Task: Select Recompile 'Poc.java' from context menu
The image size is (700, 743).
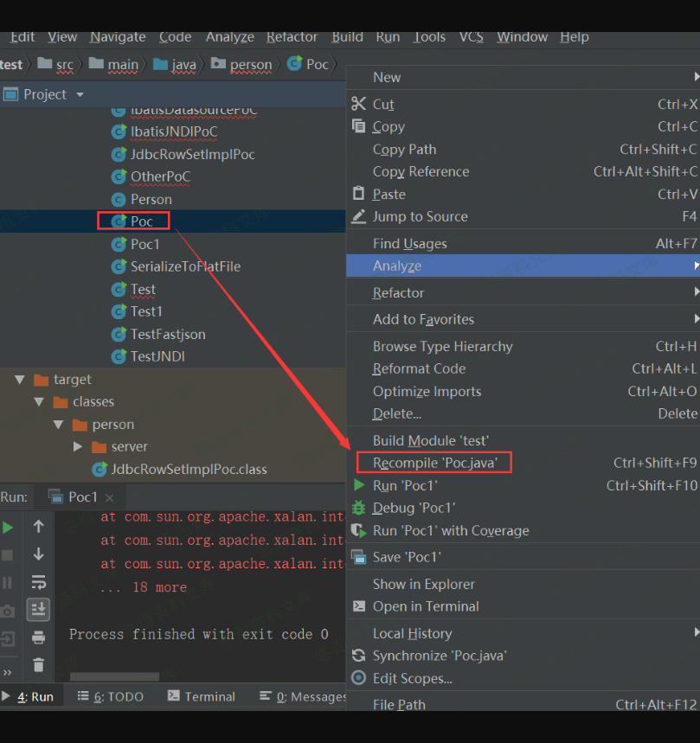Action: point(434,463)
